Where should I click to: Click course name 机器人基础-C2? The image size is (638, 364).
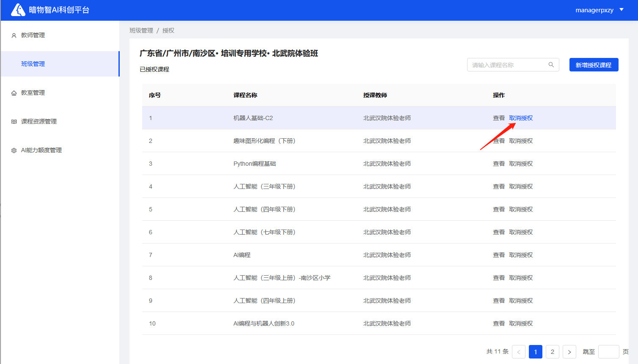253,118
